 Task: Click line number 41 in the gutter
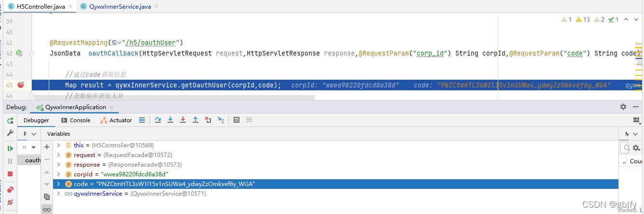9,43
